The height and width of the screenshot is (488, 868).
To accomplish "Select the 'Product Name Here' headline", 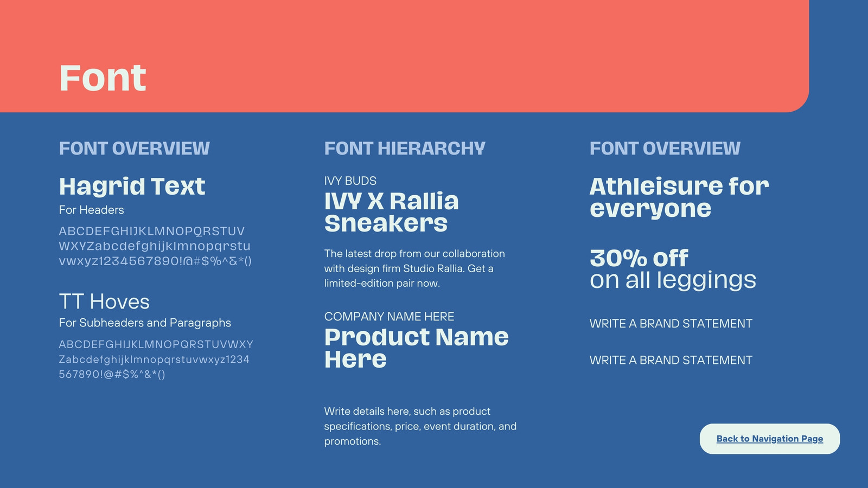I will (x=417, y=348).
